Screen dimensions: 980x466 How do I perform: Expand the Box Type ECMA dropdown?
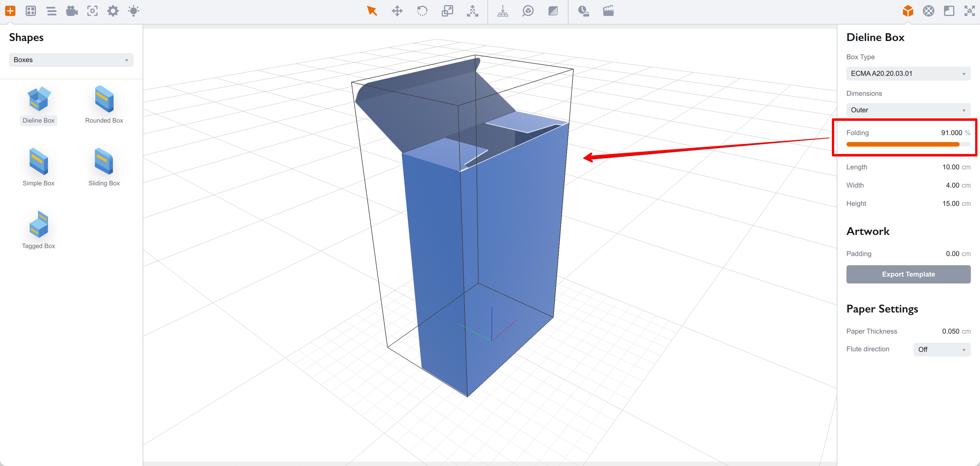[x=908, y=73]
